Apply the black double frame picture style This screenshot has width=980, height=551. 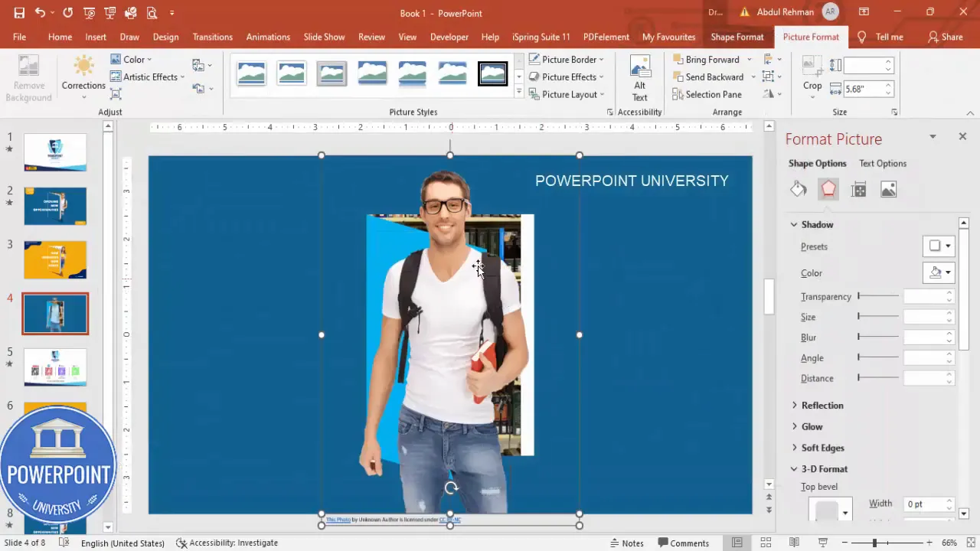coord(492,73)
